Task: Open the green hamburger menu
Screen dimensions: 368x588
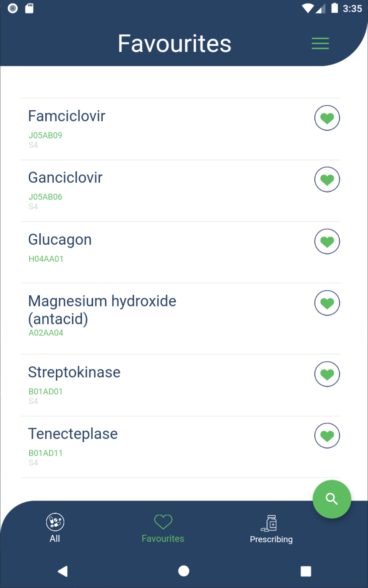Action: (x=320, y=44)
